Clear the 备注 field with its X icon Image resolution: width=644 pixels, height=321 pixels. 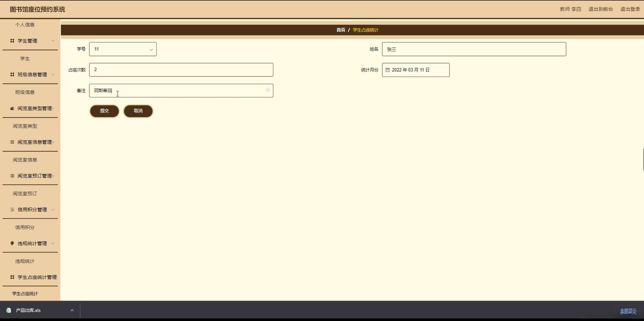[268, 90]
